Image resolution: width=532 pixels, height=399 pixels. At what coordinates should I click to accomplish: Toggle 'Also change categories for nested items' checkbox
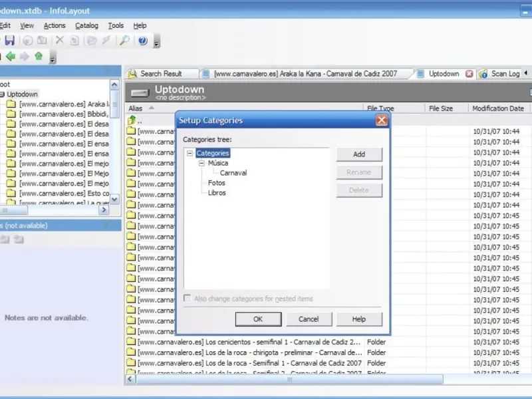click(187, 298)
